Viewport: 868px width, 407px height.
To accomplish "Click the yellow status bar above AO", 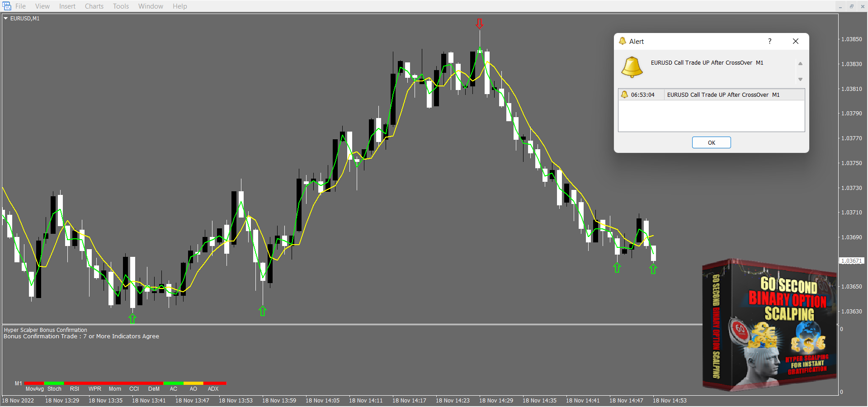I will pos(193,383).
